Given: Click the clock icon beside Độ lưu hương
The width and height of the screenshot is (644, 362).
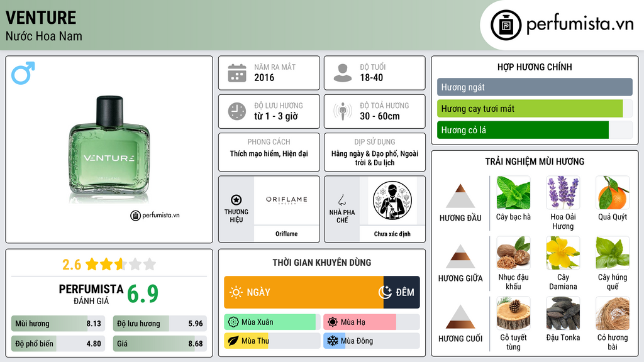Looking at the screenshot, I should tap(237, 111).
